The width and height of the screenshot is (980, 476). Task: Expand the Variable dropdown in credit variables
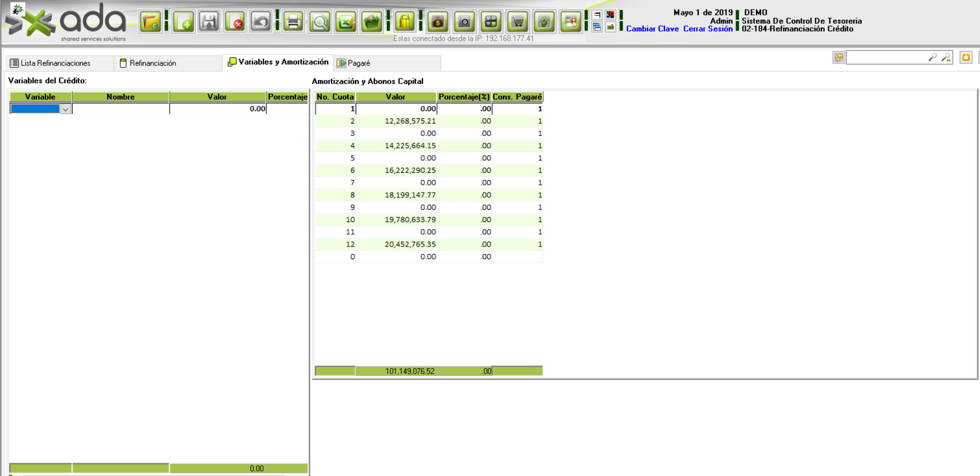click(65, 109)
